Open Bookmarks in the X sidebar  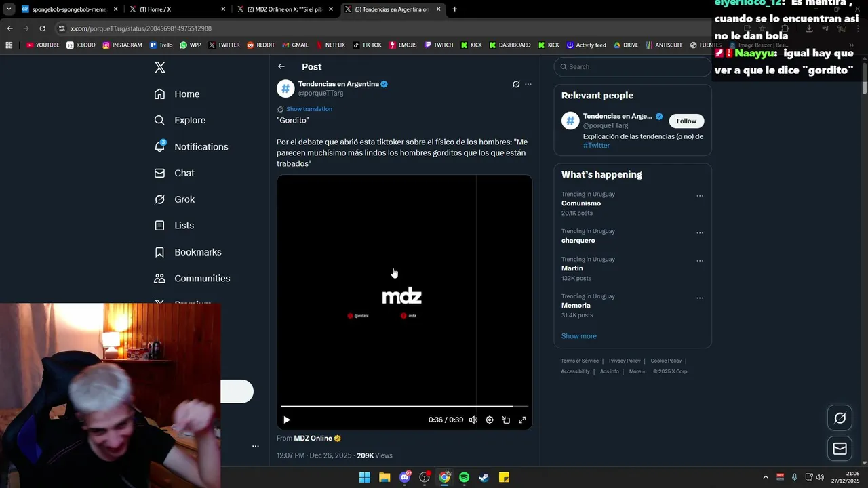pyautogui.click(x=188, y=252)
